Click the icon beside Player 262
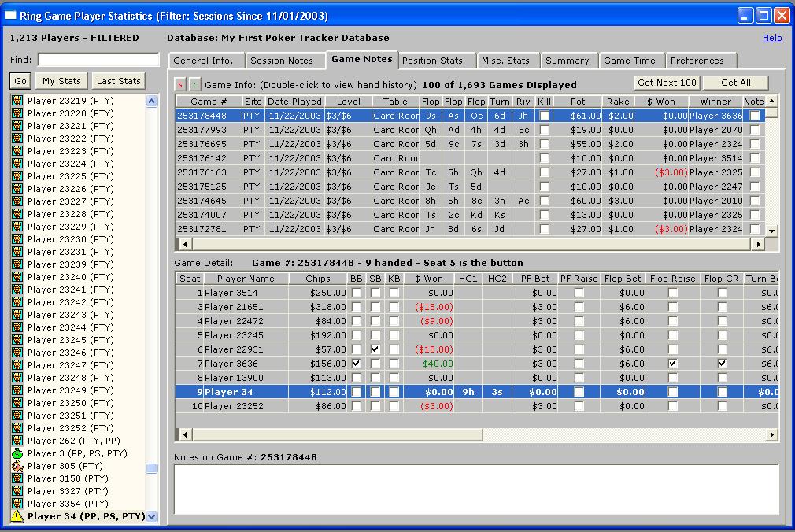Image resolution: width=795 pixels, height=532 pixels. click(x=17, y=441)
